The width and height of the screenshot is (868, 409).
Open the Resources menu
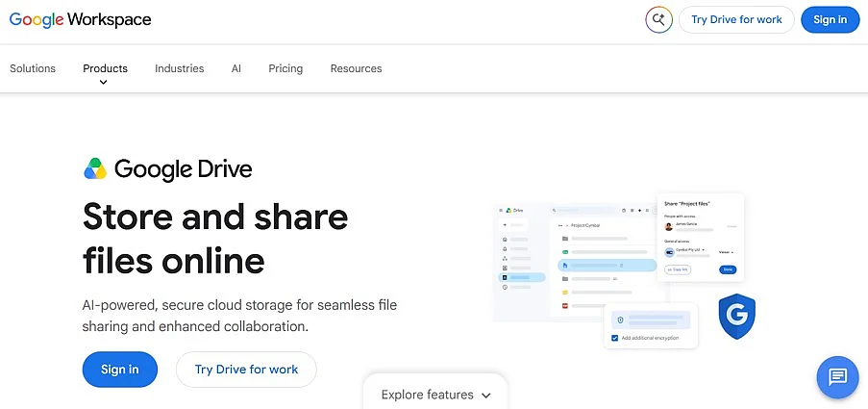point(356,68)
